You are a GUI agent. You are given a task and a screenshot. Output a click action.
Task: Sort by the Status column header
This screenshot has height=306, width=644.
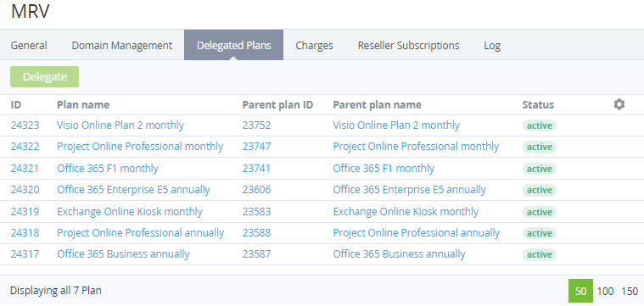pos(538,105)
